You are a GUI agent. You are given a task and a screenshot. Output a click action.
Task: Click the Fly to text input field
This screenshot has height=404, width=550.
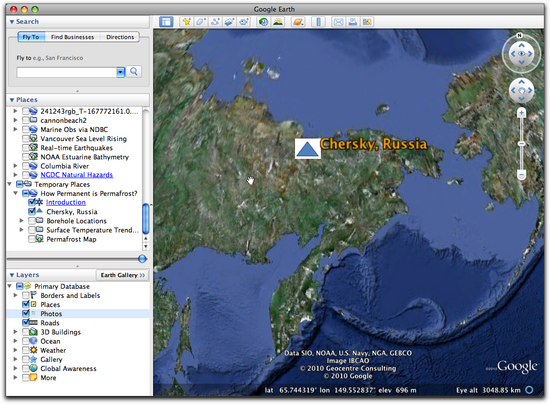[67, 72]
